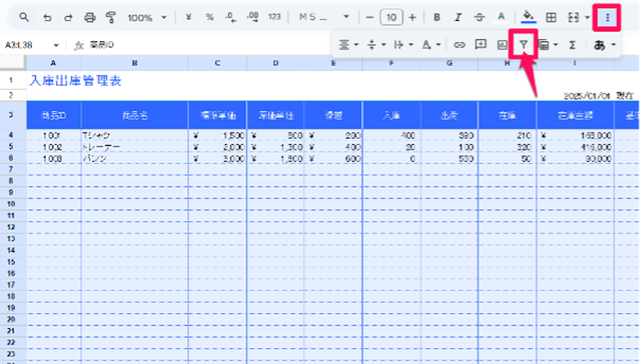
Task: Open the fill color bucket
Action: tap(529, 18)
